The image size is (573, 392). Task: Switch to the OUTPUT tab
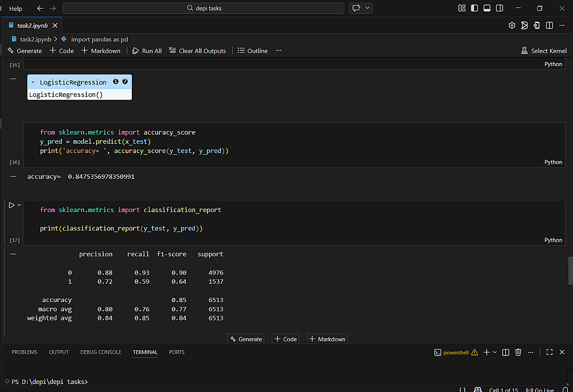click(x=58, y=352)
